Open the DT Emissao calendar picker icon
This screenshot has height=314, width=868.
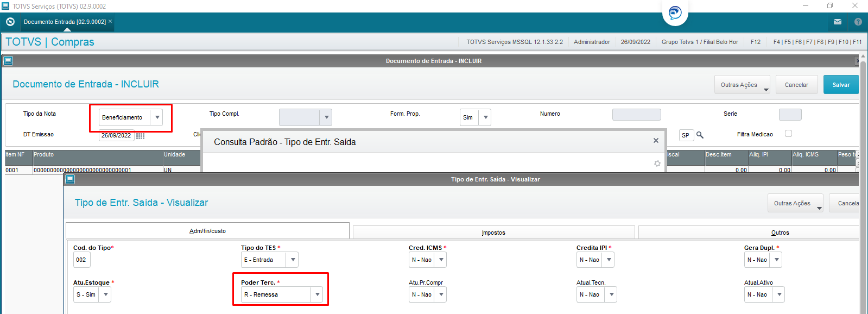[140, 136]
